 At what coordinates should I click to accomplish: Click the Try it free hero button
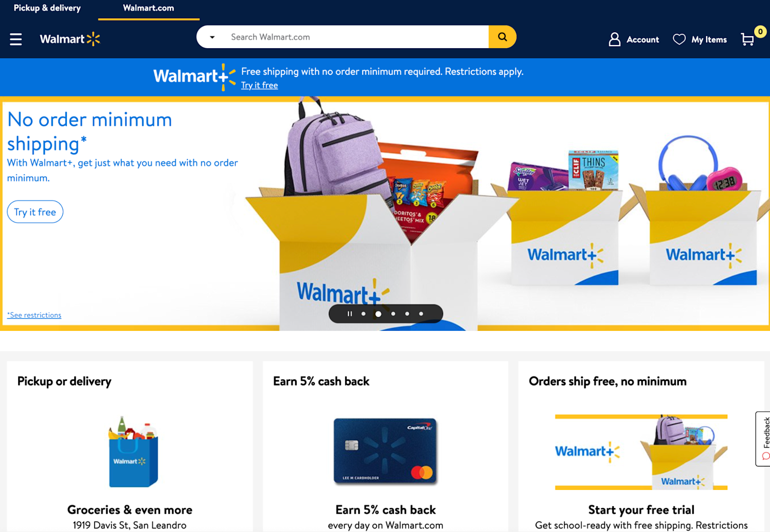[35, 212]
